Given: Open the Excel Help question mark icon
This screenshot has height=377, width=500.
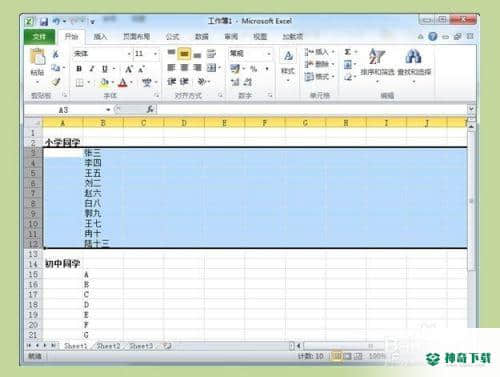Looking at the screenshot, I should [x=432, y=36].
